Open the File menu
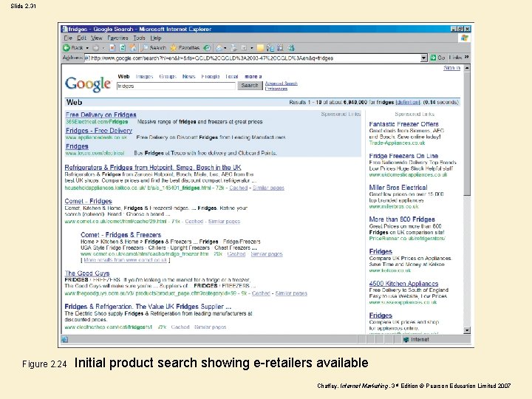 coord(68,38)
